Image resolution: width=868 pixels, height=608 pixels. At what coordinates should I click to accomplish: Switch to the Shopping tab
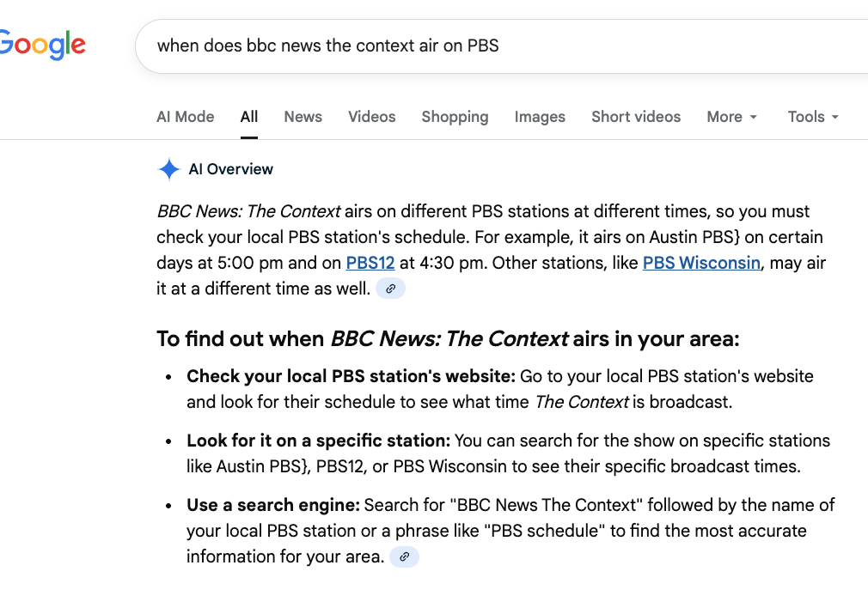(x=455, y=117)
